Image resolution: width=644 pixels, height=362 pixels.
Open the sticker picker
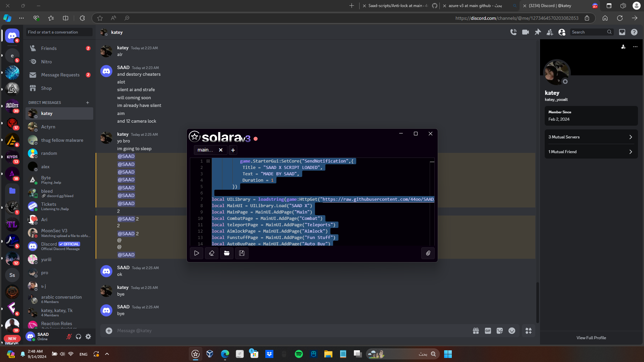point(500,331)
